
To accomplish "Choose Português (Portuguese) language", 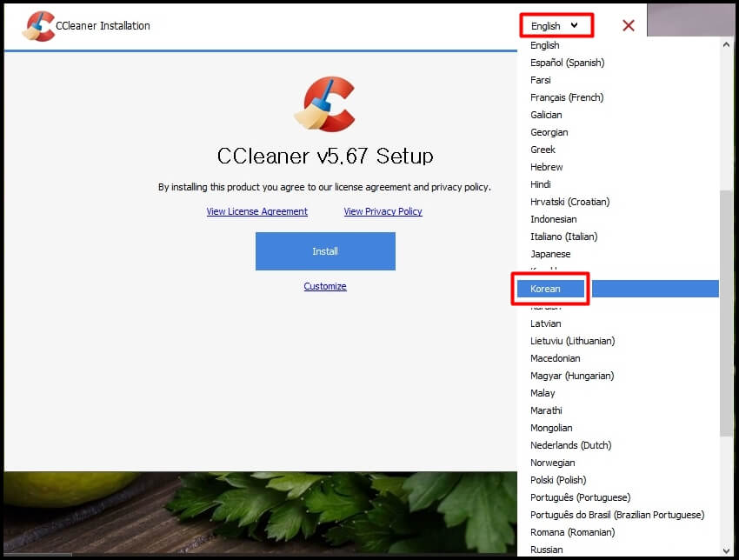I will coord(618,497).
